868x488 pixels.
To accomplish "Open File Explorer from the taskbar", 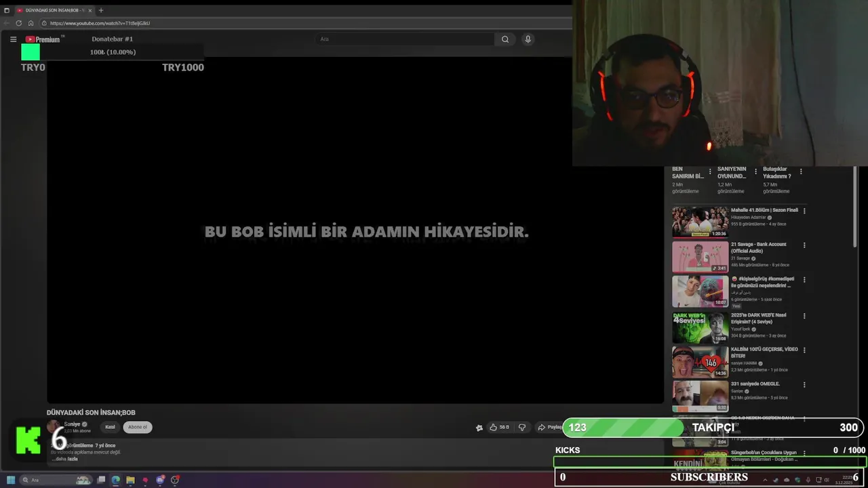I will pyautogui.click(x=130, y=480).
